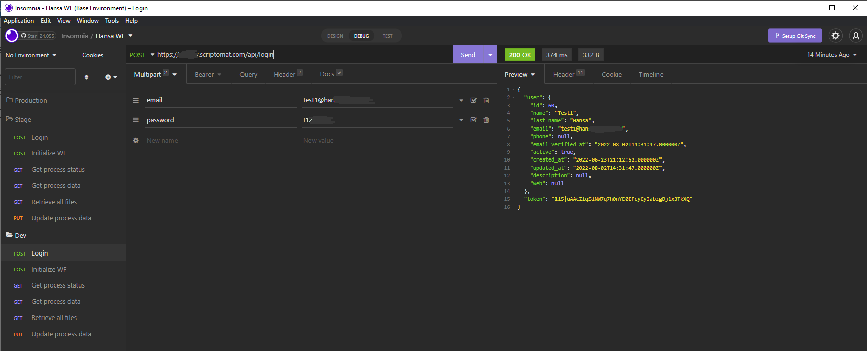Collapse the Dev folder
The image size is (868, 351).
(x=16, y=235)
